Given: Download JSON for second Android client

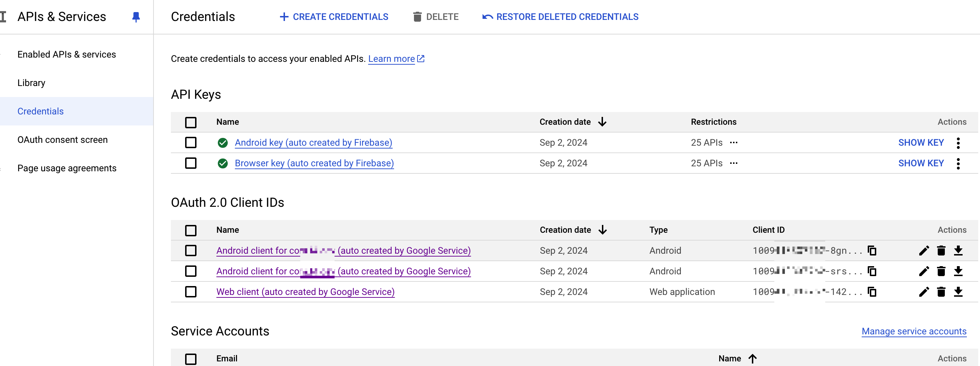Looking at the screenshot, I should coord(958,271).
